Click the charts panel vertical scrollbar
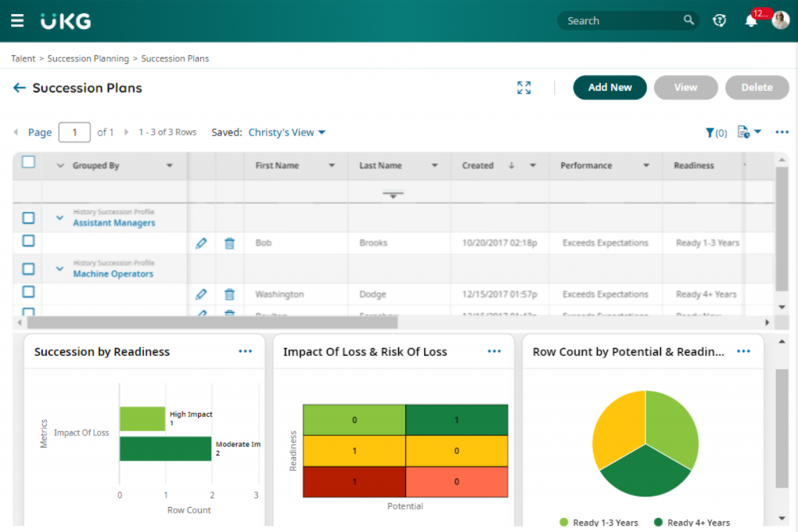Image resolution: width=798 pixels, height=532 pixels. [782, 428]
